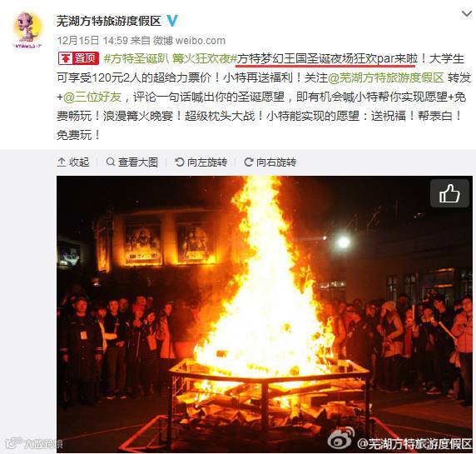Open the 微博 weibo.com source link
The height and width of the screenshot is (454, 476).
point(189,41)
